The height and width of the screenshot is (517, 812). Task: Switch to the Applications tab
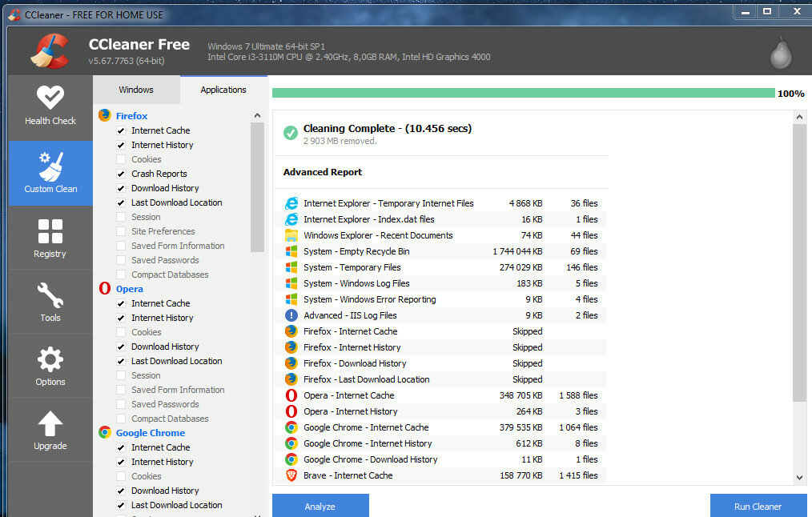pyautogui.click(x=223, y=90)
